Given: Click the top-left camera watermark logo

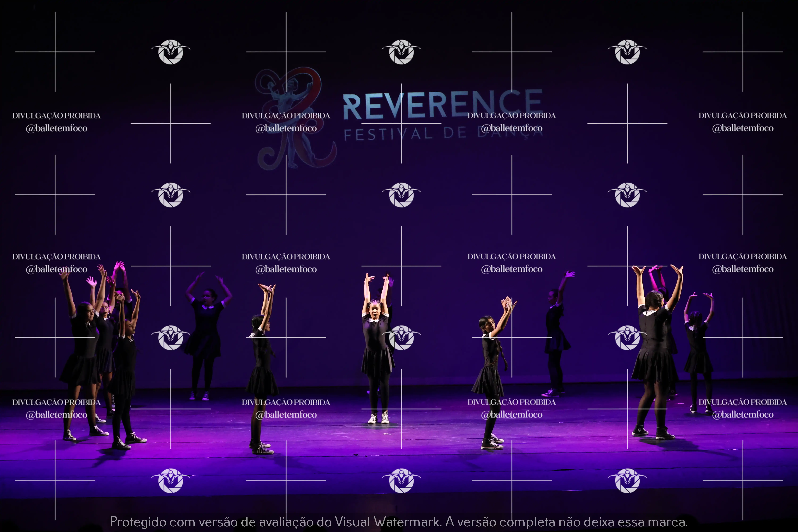Looking at the screenshot, I should 171,52.
